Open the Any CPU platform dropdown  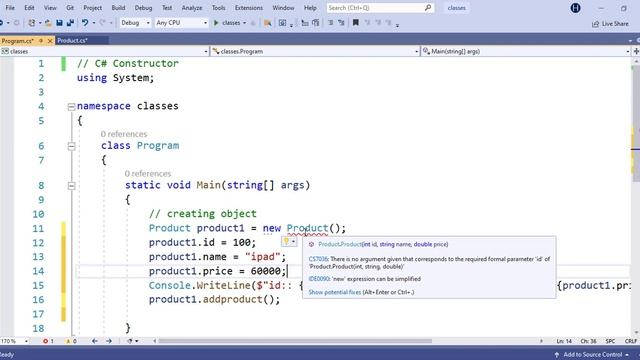(x=182, y=23)
